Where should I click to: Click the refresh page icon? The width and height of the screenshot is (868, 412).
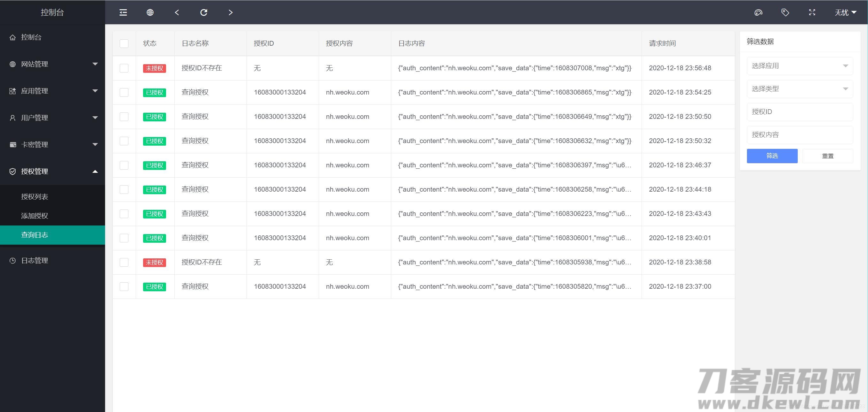[203, 12]
